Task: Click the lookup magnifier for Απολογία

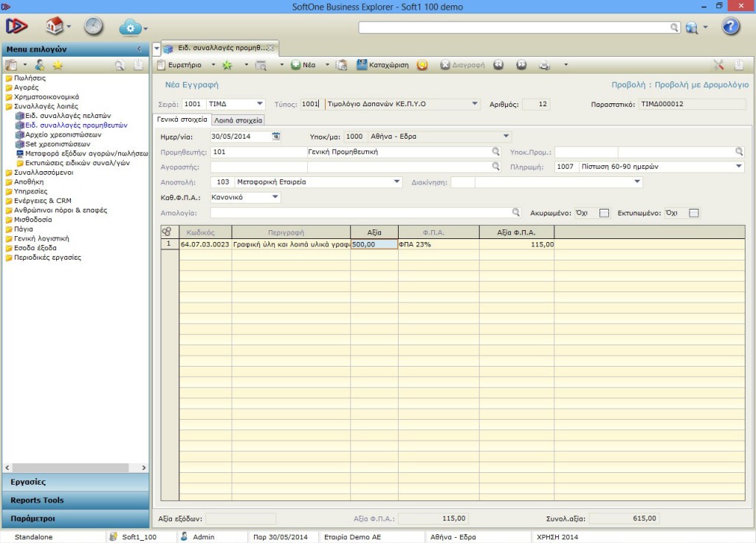Action: tap(516, 212)
